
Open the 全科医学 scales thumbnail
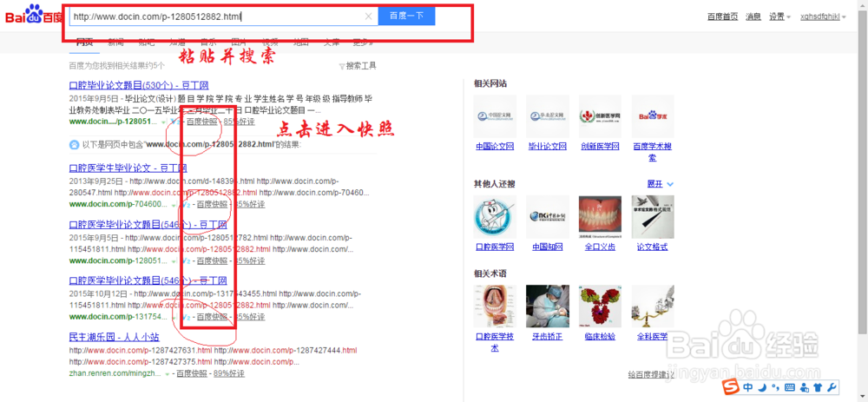(x=653, y=306)
